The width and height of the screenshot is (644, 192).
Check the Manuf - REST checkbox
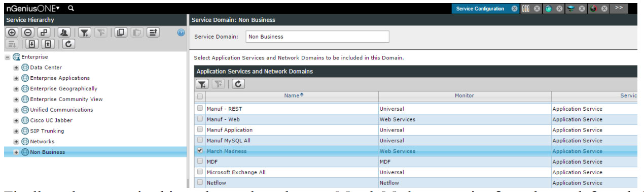tap(200, 109)
